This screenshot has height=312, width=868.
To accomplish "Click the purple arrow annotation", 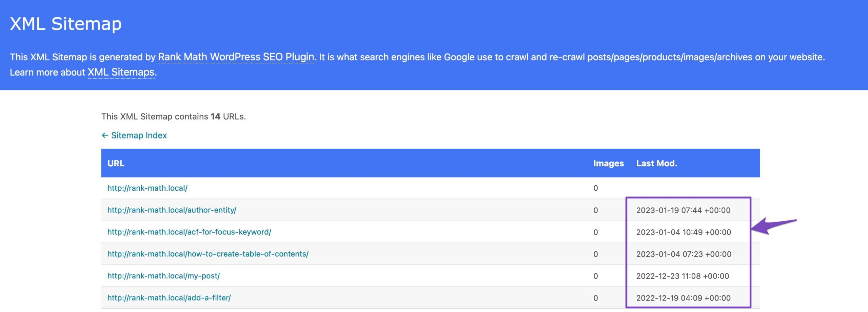I will point(773,226).
